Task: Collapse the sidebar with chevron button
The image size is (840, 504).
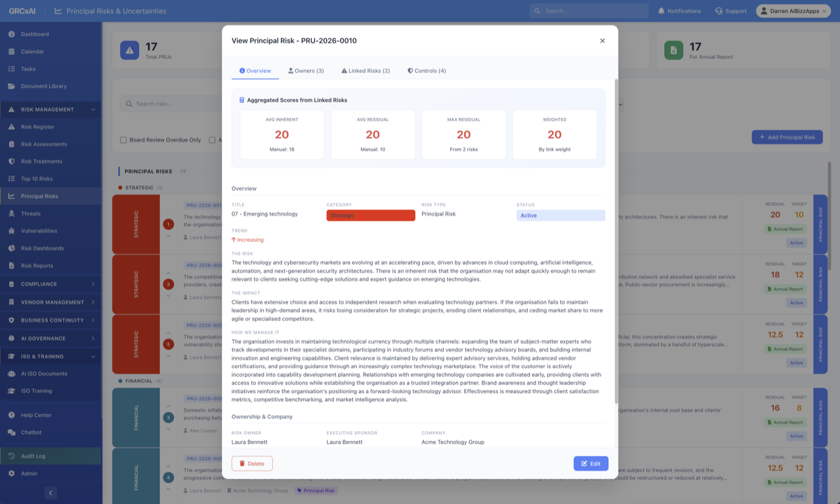Action: 51,493
